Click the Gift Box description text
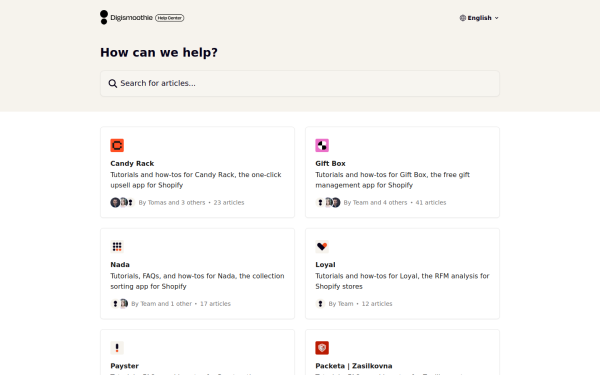The image size is (600, 375). coord(393,180)
